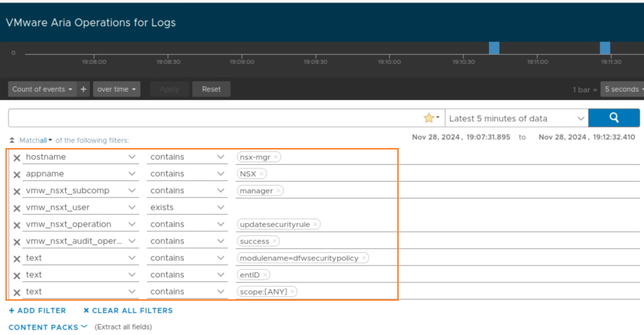This screenshot has height=335, width=644.
Task: Change the bar interval 5 seconds dropdown
Action: (x=623, y=89)
